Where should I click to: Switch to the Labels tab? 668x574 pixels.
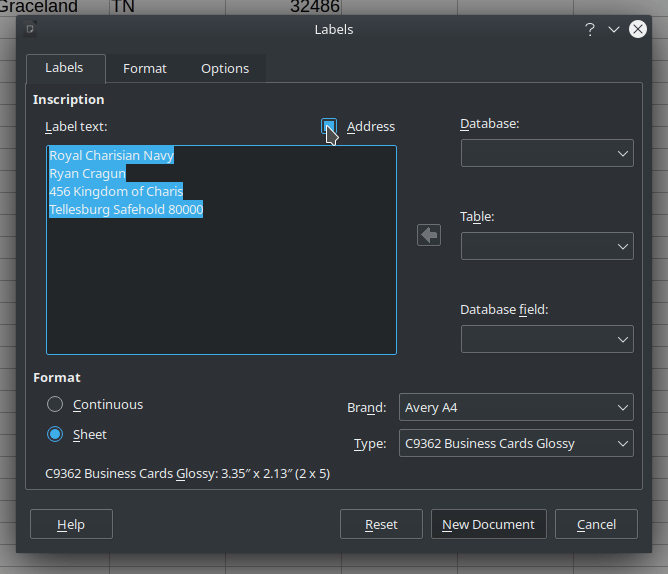65,68
